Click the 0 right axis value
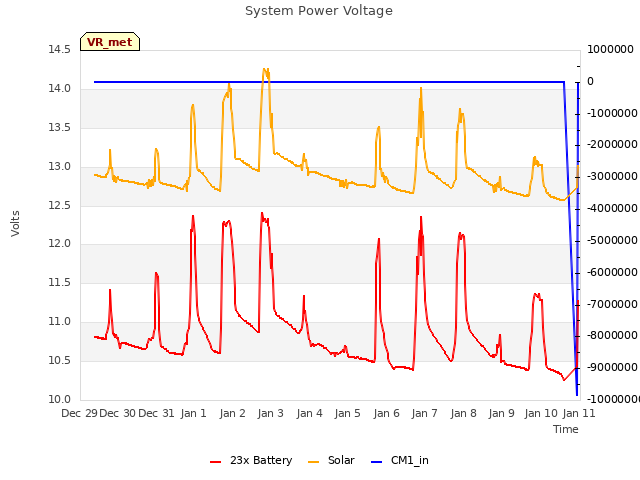This screenshot has height=480, width=640. 590,82
